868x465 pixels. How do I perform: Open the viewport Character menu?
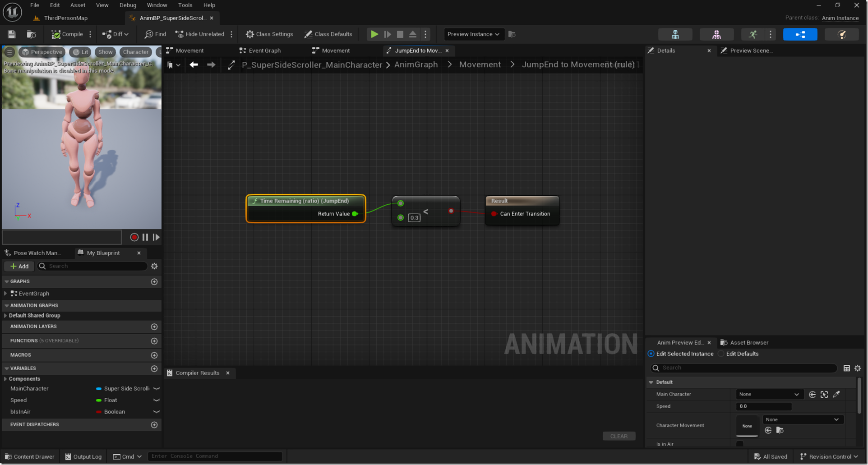[x=135, y=52]
